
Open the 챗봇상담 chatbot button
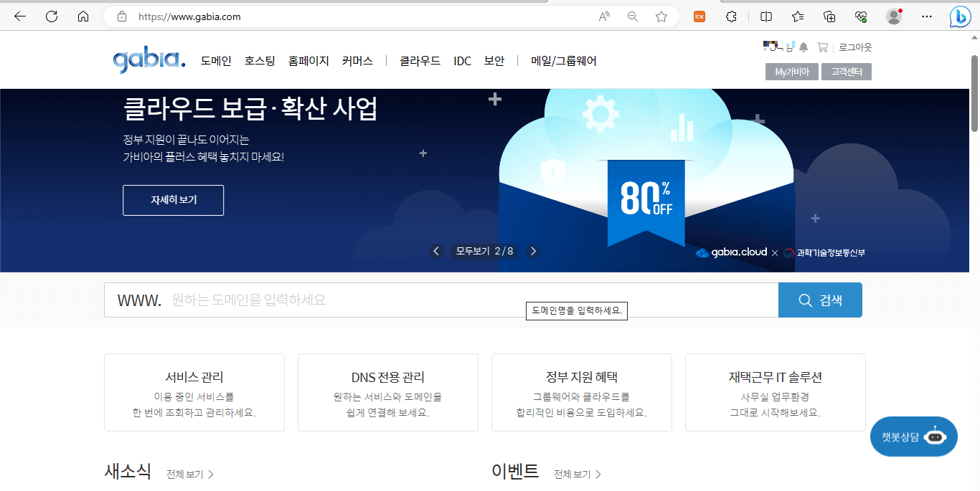[x=914, y=437]
